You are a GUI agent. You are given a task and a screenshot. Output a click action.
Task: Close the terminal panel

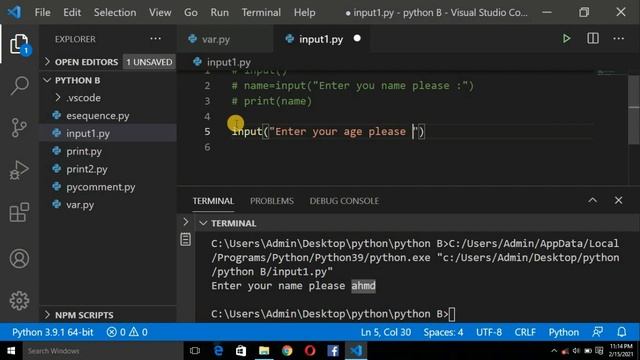pos(618,200)
